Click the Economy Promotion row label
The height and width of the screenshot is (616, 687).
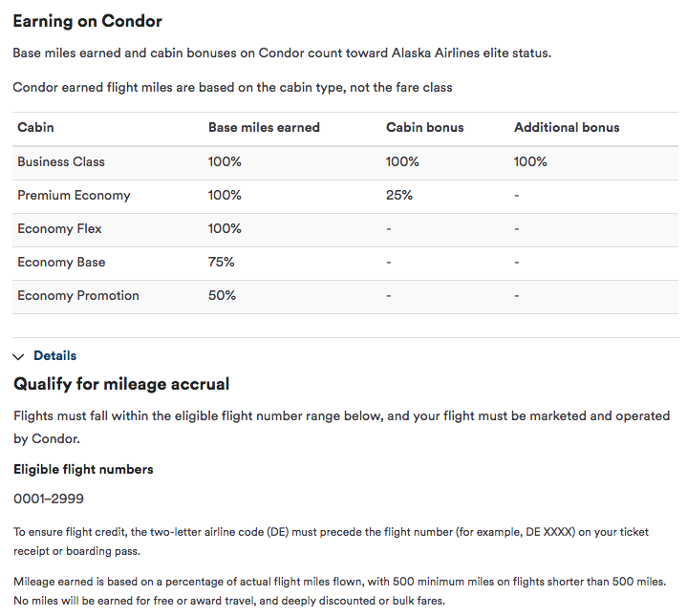78,295
